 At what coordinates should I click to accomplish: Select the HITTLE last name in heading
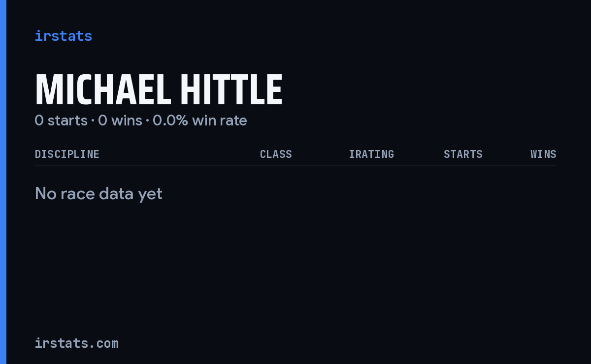point(231,90)
